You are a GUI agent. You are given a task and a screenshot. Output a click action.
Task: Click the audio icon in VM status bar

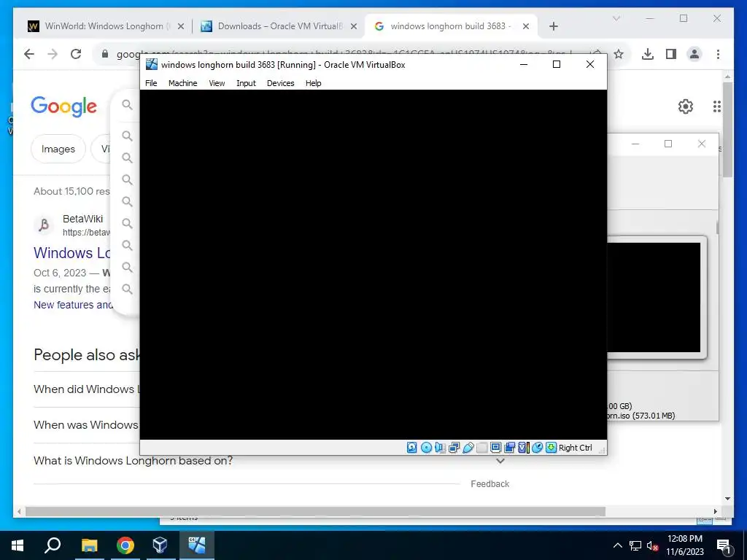coord(440,448)
